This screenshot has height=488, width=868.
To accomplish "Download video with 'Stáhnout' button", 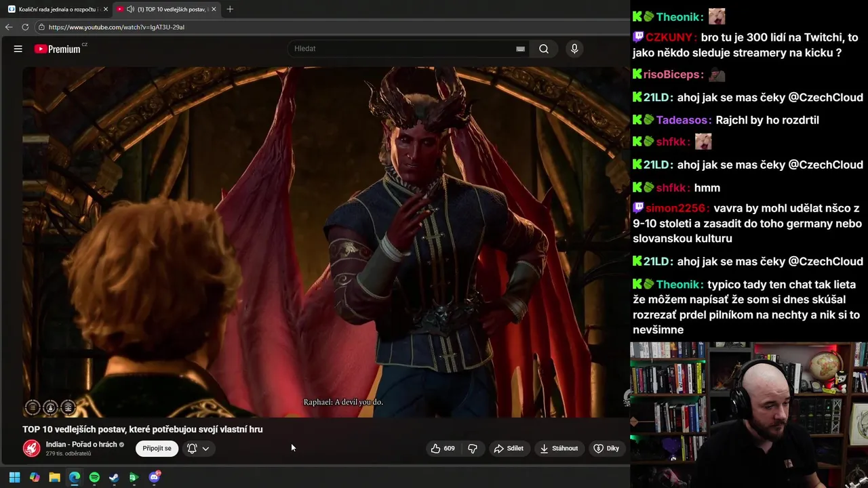I will click(559, 448).
